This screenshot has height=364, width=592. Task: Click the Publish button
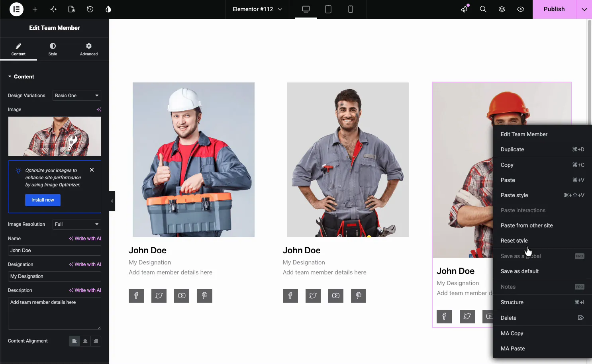tap(554, 9)
